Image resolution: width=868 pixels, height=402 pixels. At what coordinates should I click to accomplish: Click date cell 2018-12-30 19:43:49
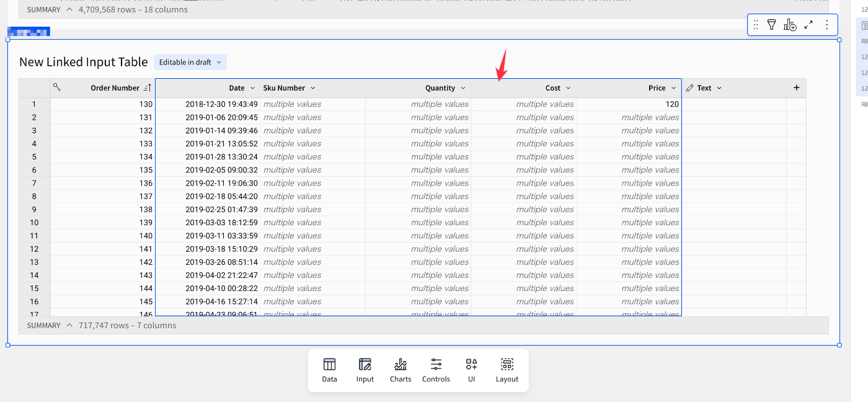click(208, 104)
